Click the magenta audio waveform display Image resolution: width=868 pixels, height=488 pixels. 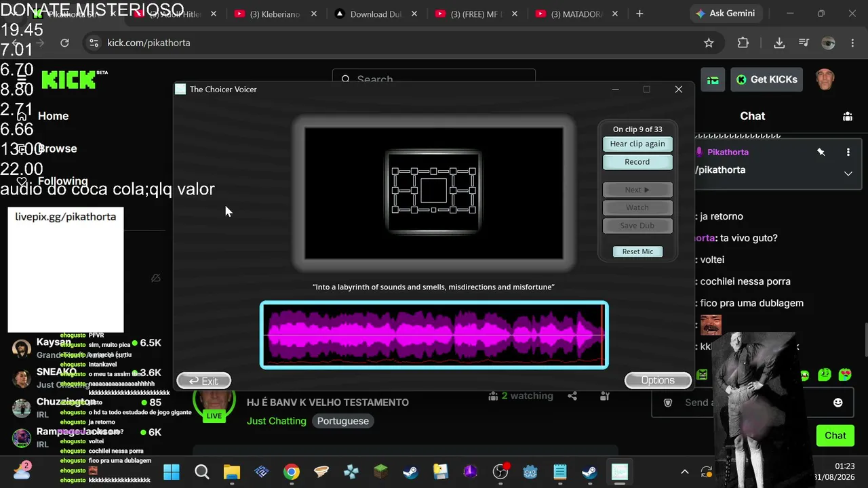click(x=434, y=335)
